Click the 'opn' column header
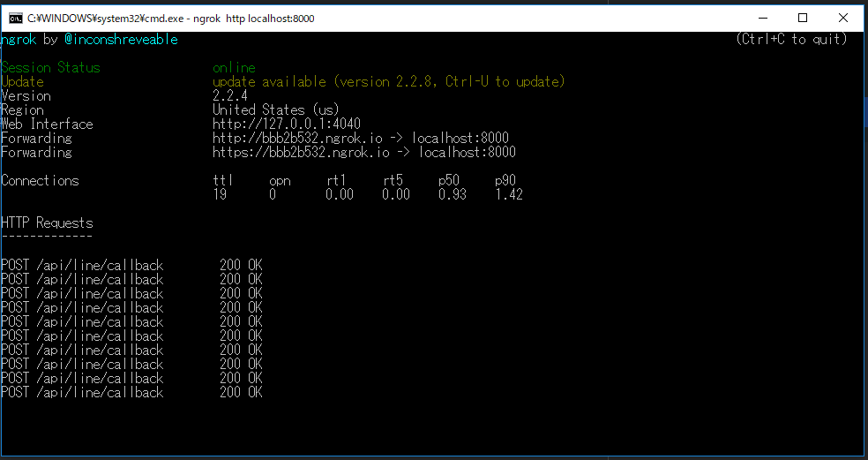Screen dimensions: 868x460 coord(281,181)
